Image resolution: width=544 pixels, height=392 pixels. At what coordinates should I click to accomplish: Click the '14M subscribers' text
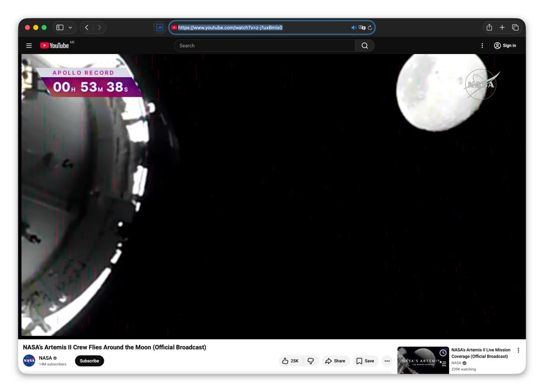tap(53, 364)
